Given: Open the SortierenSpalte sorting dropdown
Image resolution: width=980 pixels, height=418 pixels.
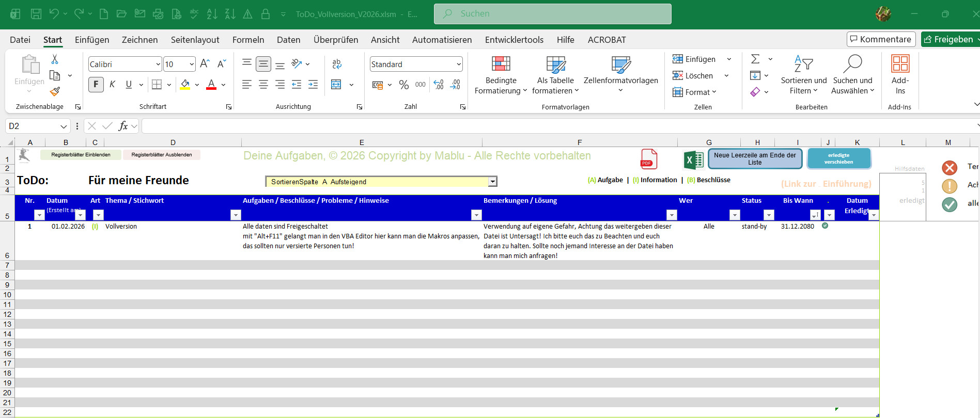Looking at the screenshot, I should [492, 182].
